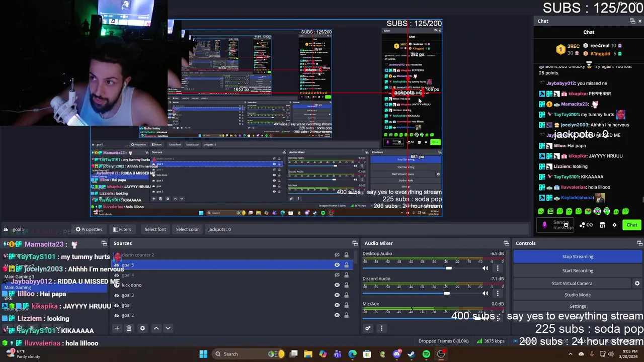Open virtual camera settings gear
Image resolution: width=644 pixels, height=362 pixels.
pos(637,284)
